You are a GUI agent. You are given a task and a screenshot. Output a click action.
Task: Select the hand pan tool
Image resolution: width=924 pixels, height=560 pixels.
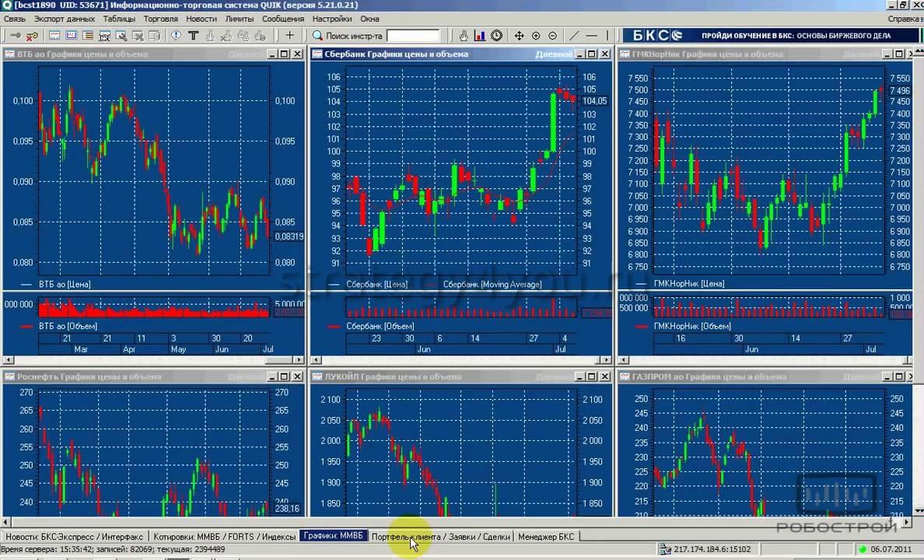click(464, 36)
